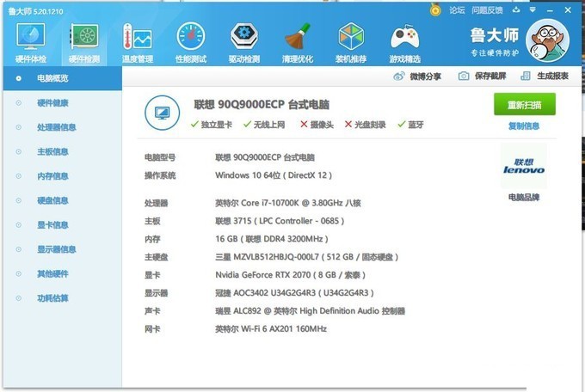Click Windows 10 64位 operating system value
The width and height of the screenshot is (585, 392).
(x=274, y=175)
